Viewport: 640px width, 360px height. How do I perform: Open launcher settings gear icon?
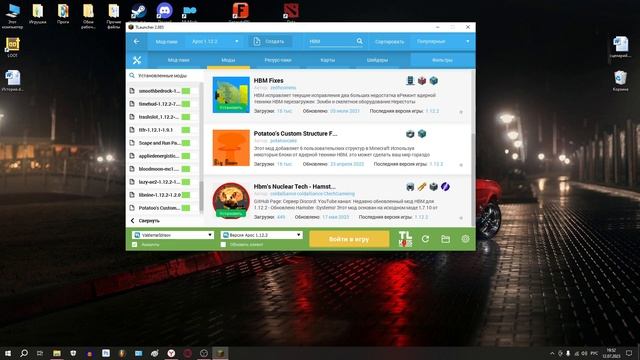pyautogui.click(x=465, y=239)
